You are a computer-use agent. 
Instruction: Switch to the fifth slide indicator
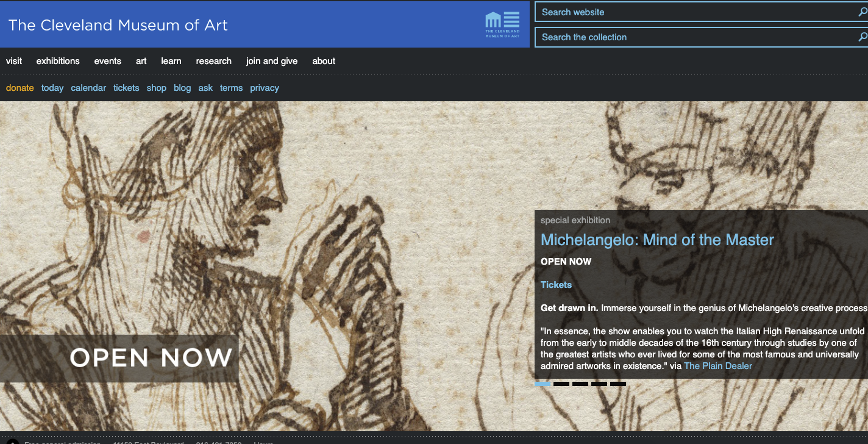point(618,384)
